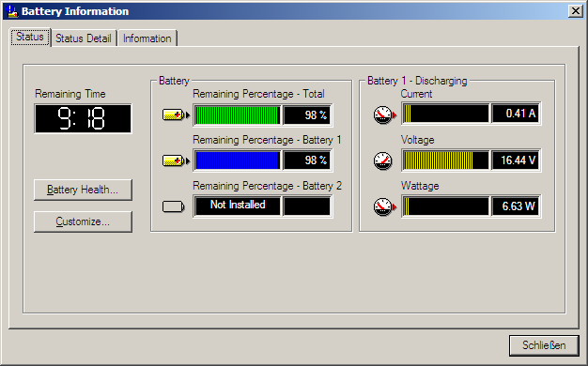Close the Battery Information window
This screenshot has height=366, width=588.
575,11
